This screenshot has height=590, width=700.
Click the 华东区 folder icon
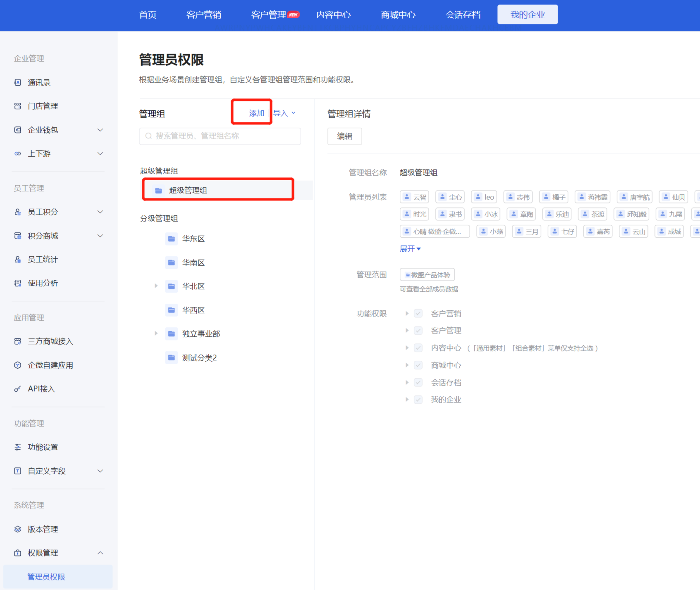tap(171, 239)
